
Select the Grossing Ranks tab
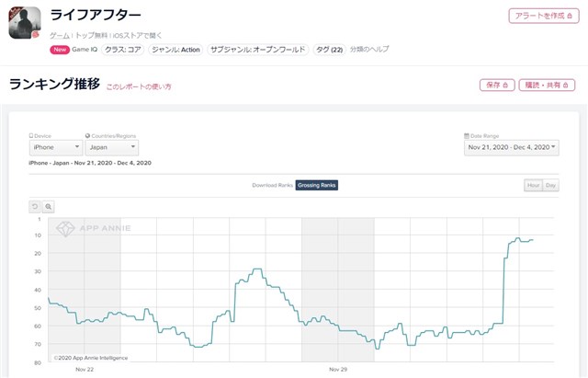pos(316,185)
